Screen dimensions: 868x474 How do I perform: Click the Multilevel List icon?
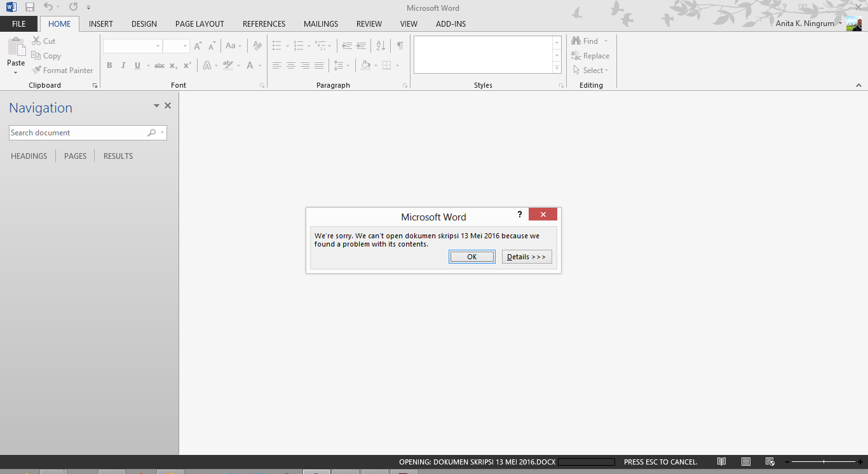pyautogui.click(x=321, y=46)
